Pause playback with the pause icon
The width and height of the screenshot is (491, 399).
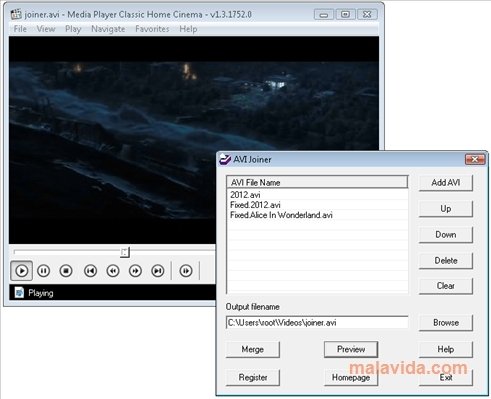pyautogui.click(x=44, y=271)
